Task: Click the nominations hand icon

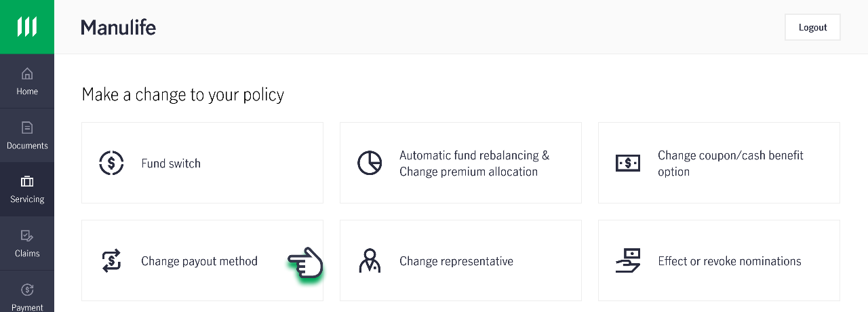Action: point(628,260)
